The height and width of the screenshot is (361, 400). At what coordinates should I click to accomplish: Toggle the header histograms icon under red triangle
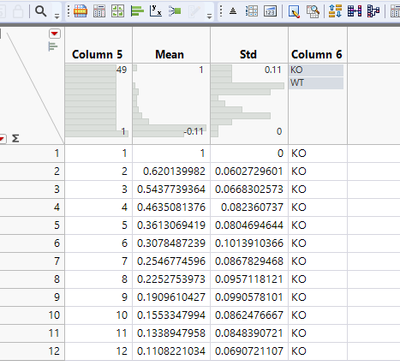53,47
